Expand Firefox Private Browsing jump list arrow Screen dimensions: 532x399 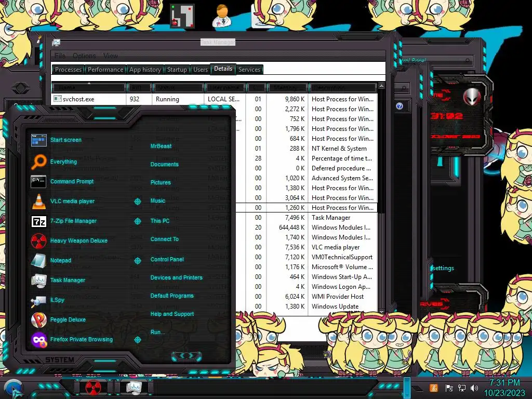click(x=137, y=340)
